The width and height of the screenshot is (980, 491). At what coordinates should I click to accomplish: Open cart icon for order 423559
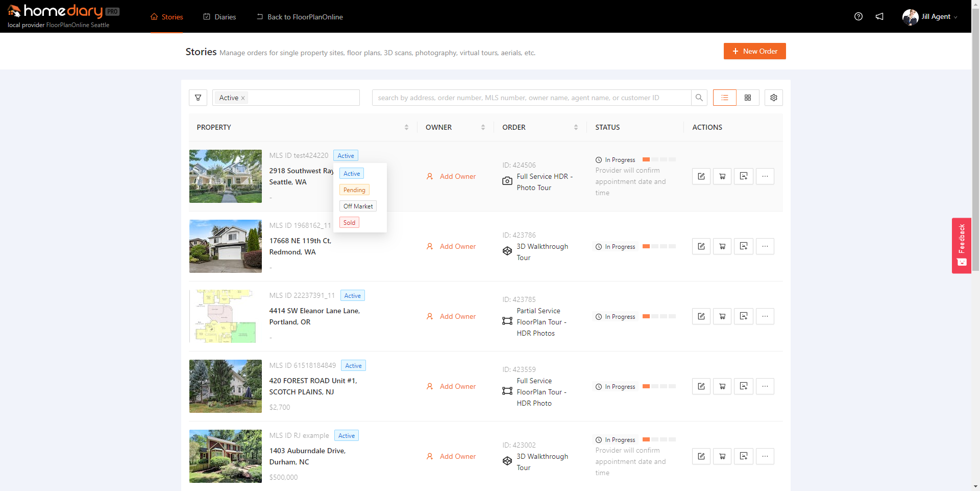[x=722, y=386]
